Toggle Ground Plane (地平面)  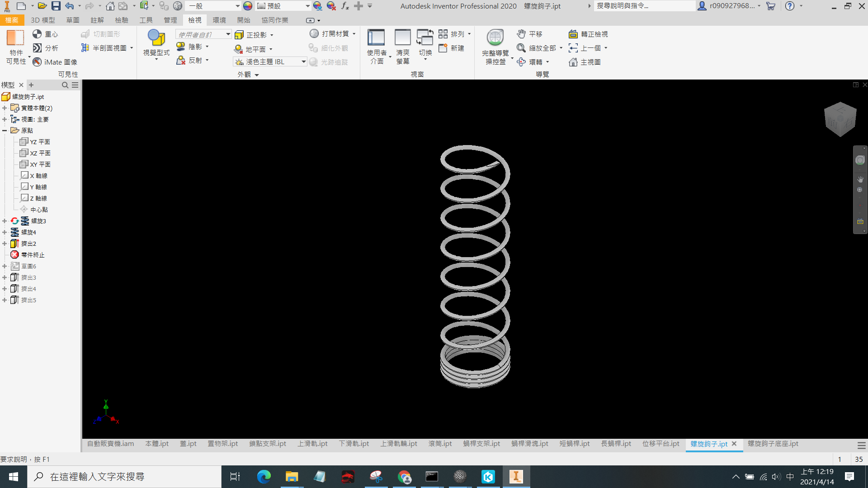253,49
